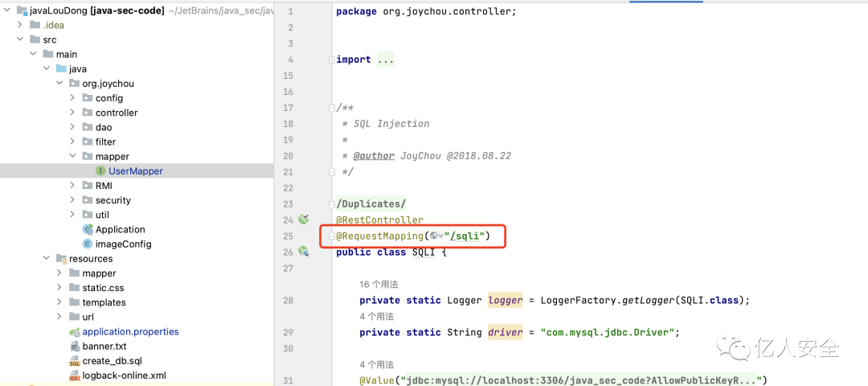Click the static.css folder icon

point(74,288)
